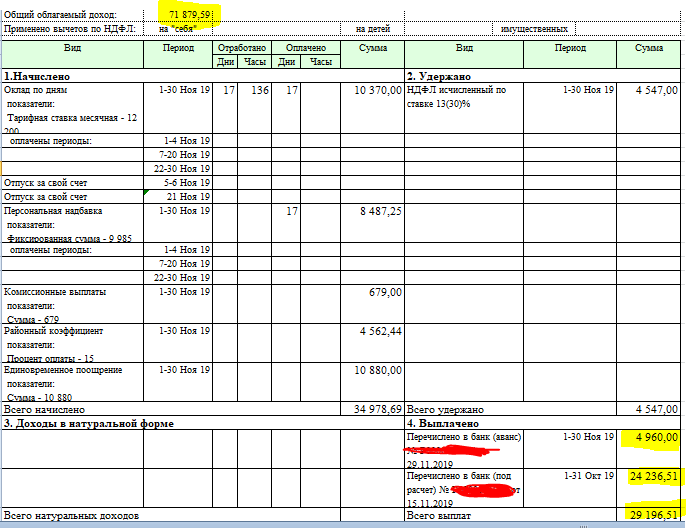Select the regional coefficient amount 4 562,44
The height and width of the screenshot is (528, 686).
click(378, 331)
